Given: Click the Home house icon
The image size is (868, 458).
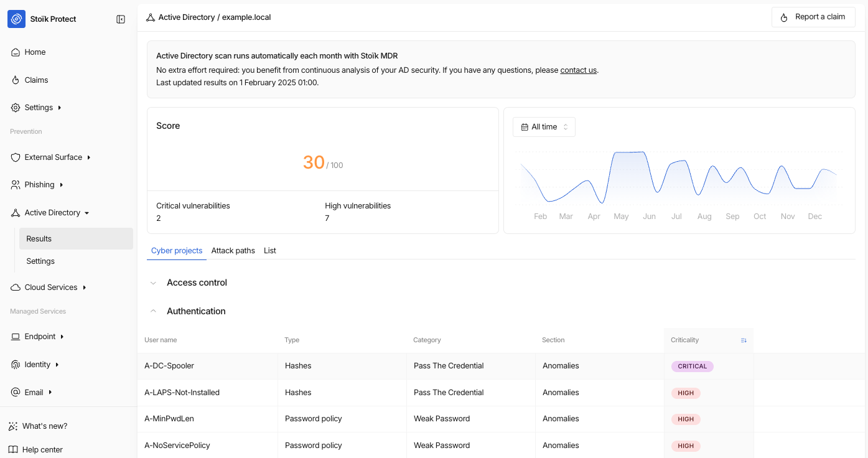Looking at the screenshot, I should point(16,52).
